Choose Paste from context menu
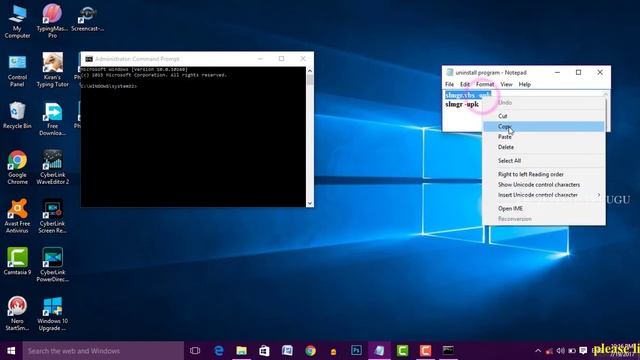 tap(544, 137)
